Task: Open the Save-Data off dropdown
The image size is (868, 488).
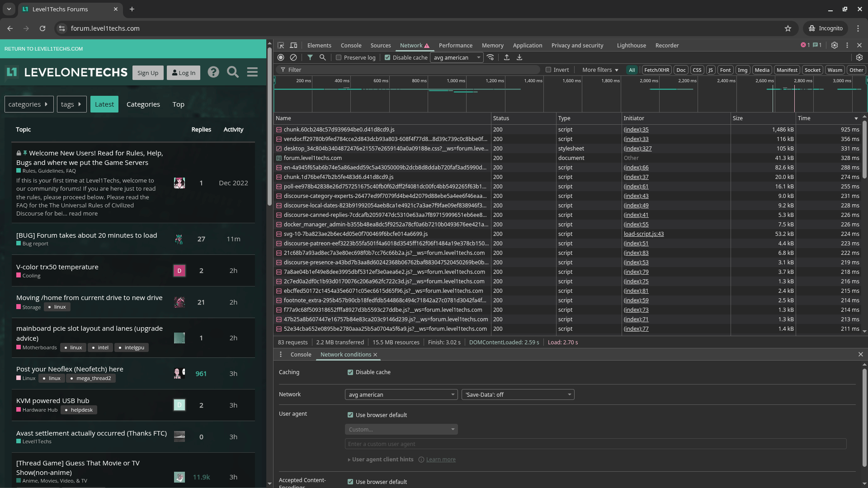Action: pos(518,395)
